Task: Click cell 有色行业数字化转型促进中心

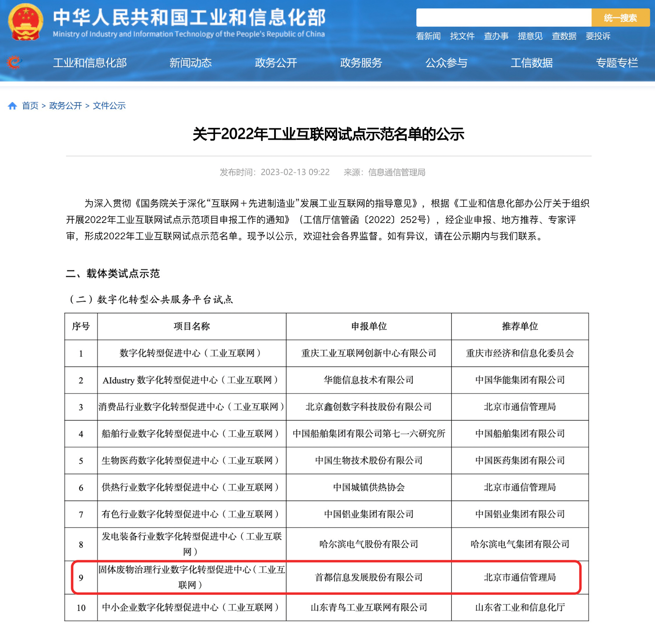Action: 192,514
